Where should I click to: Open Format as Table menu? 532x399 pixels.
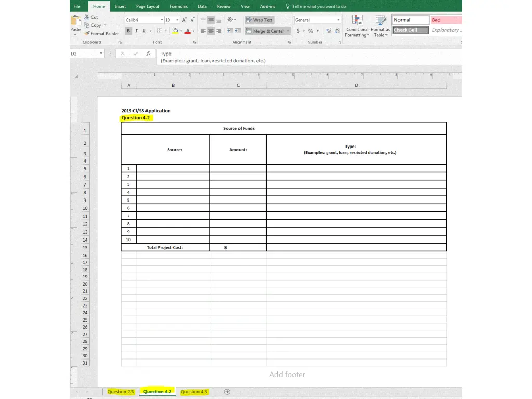point(380,26)
